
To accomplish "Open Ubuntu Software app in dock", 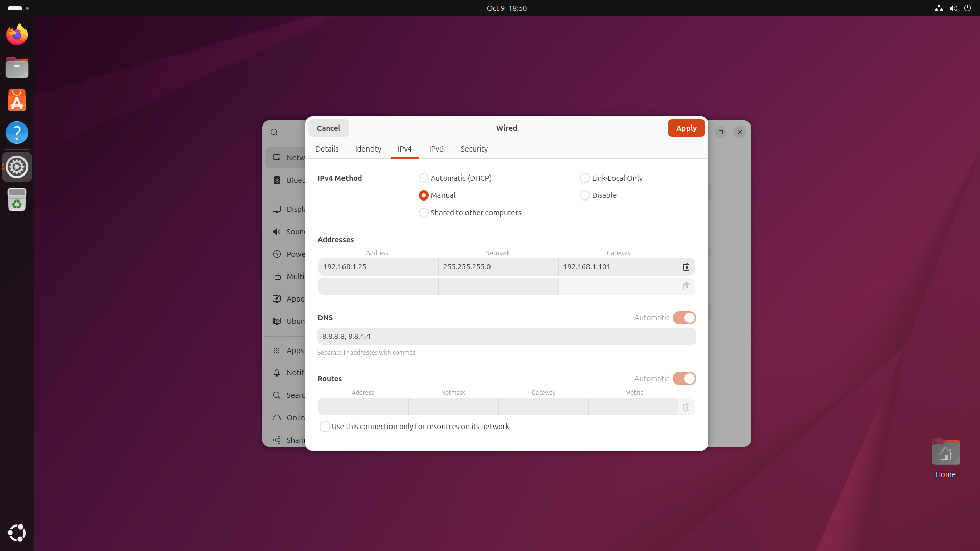I will click(x=17, y=100).
